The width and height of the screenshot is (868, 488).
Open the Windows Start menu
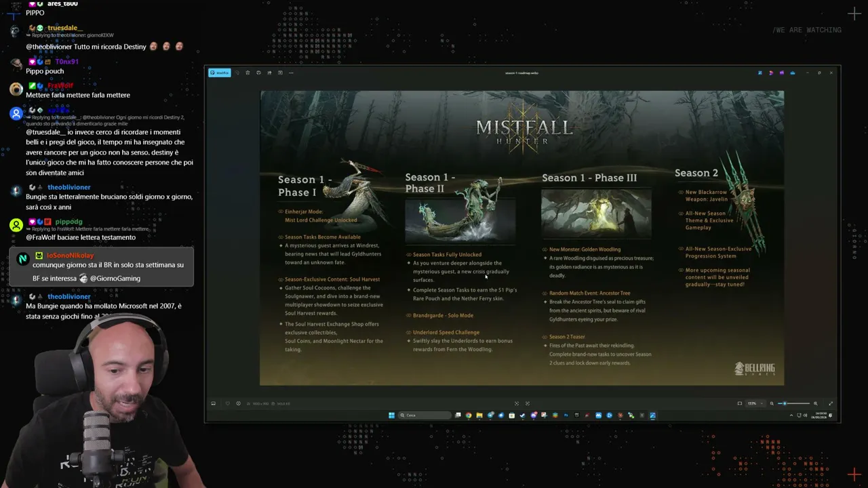coord(391,415)
